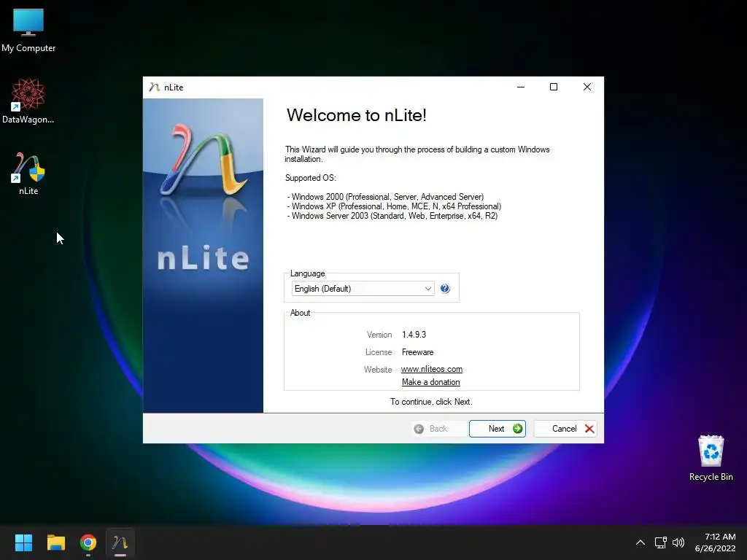Open the My Computer desktop icon
747x560 pixels.
pos(28,31)
